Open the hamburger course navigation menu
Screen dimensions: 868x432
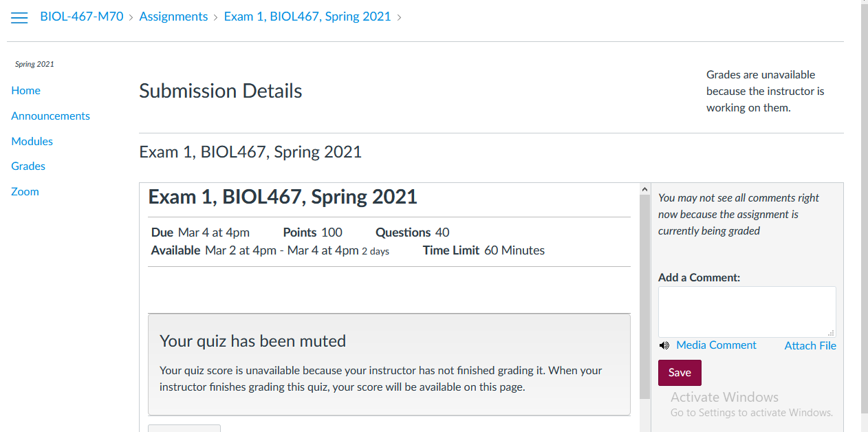coord(19,17)
